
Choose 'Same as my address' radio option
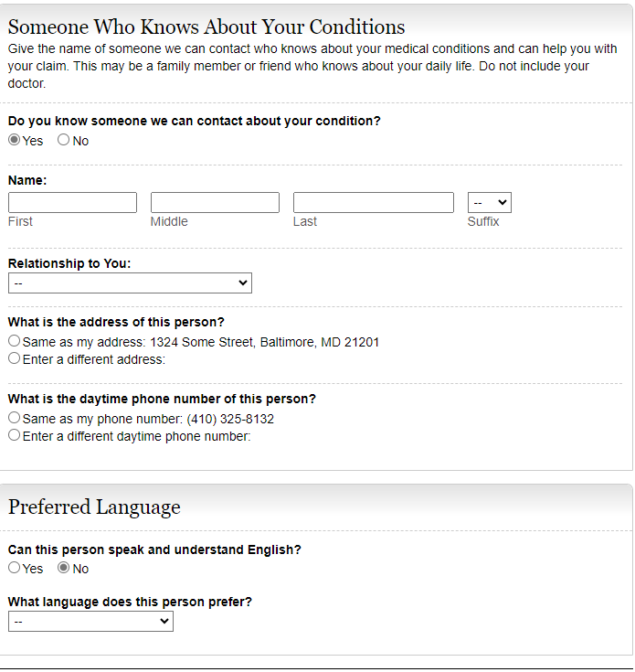tap(15, 342)
